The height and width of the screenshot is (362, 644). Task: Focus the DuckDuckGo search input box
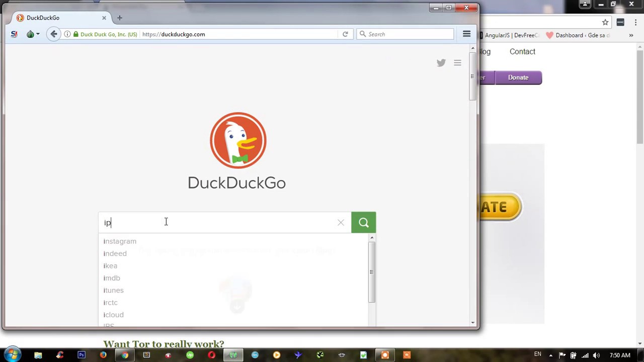[x=217, y=223]
